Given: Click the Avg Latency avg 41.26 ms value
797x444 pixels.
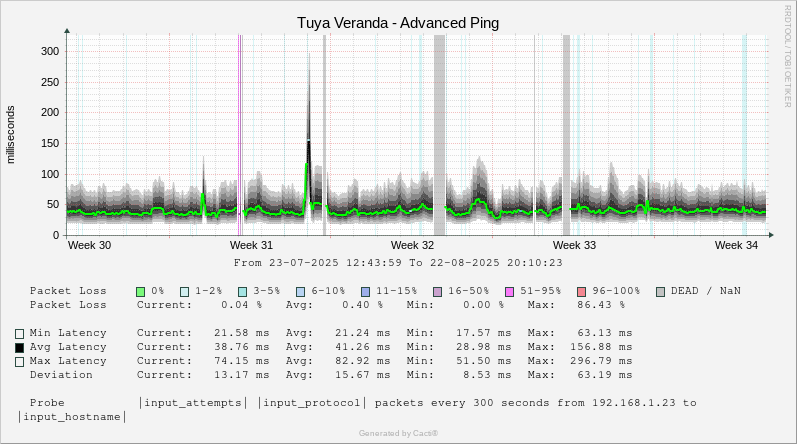Looking at the screenshot, I should click(x=362, y=347).
